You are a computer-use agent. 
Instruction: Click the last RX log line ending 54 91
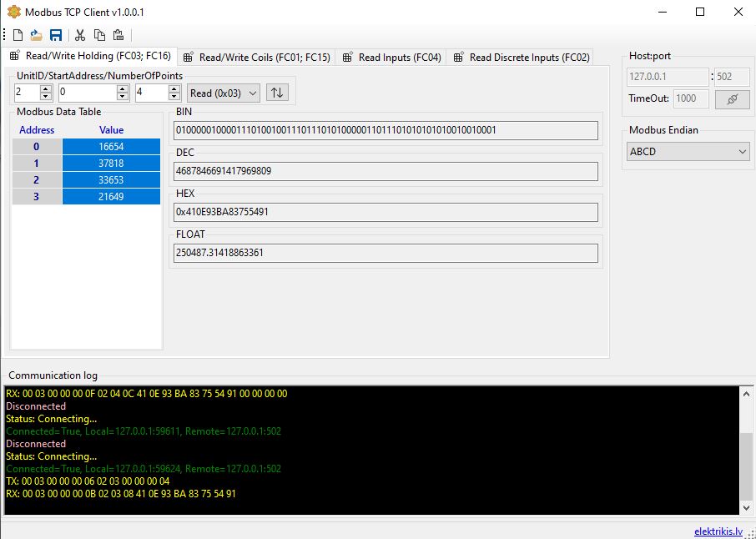(x=121, y=494)
